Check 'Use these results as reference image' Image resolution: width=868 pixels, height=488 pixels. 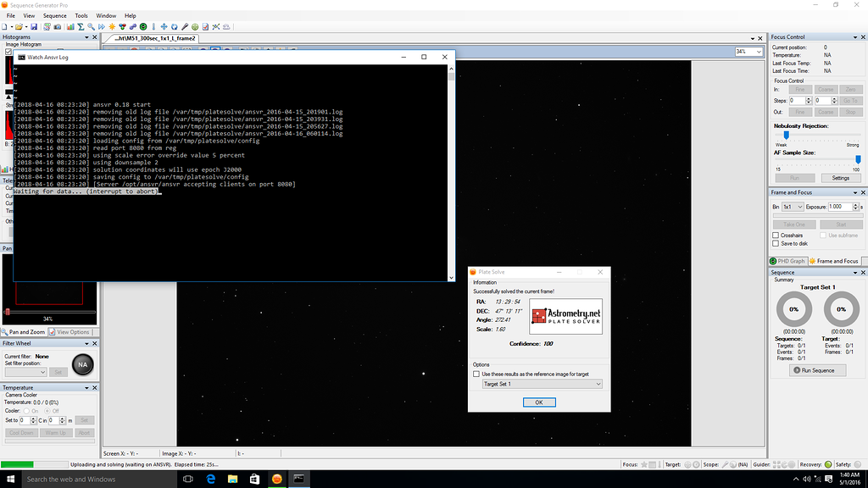[477, 374]
